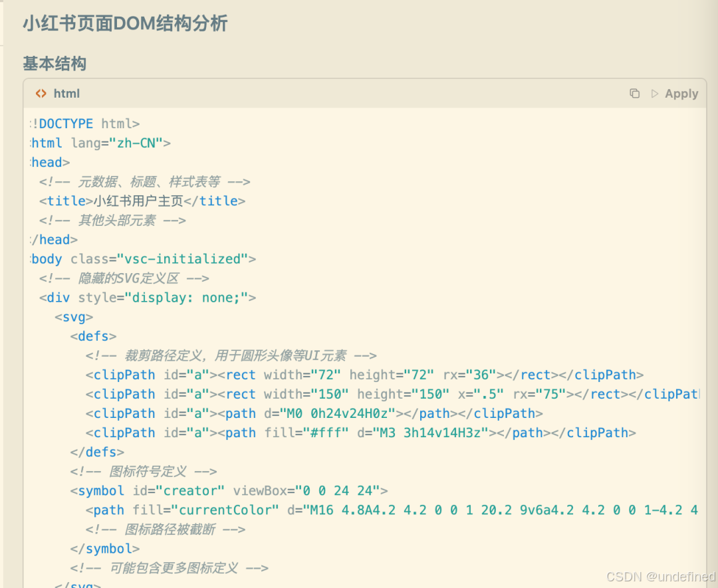Click the clipPath line with width="72"

tap(364, 375)
